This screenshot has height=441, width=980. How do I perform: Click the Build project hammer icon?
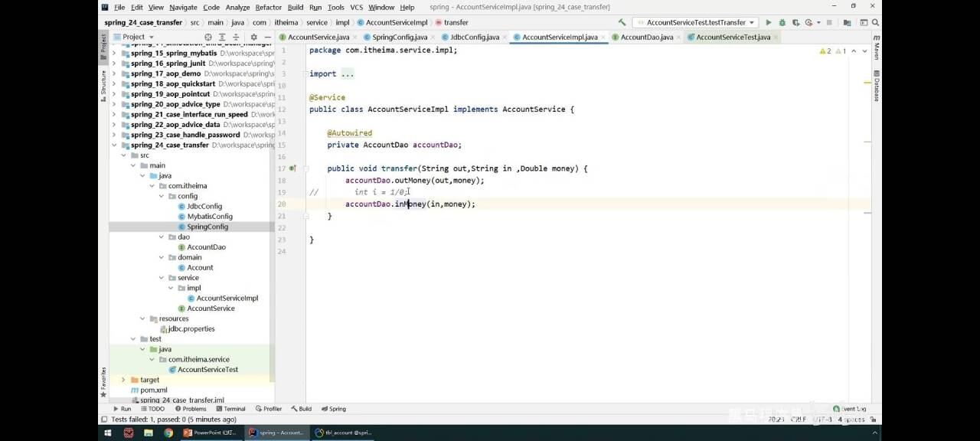click(x=622, y=23)
